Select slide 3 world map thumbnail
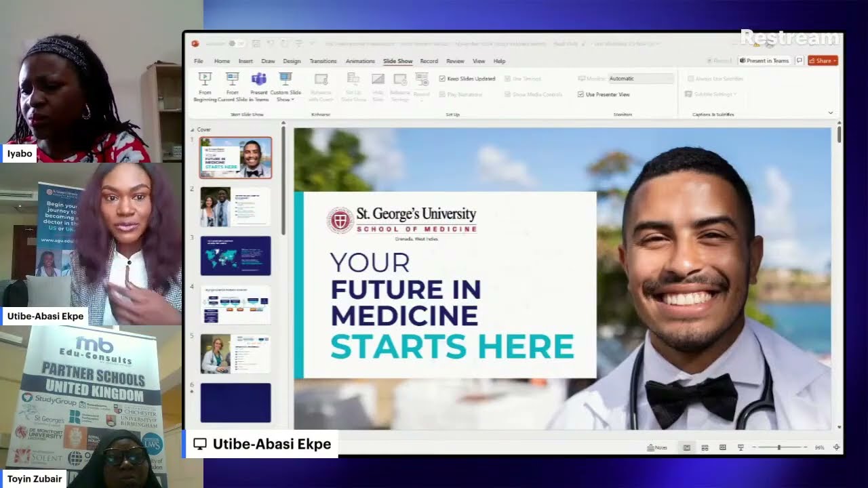868x488 pixels. [235, 256]
